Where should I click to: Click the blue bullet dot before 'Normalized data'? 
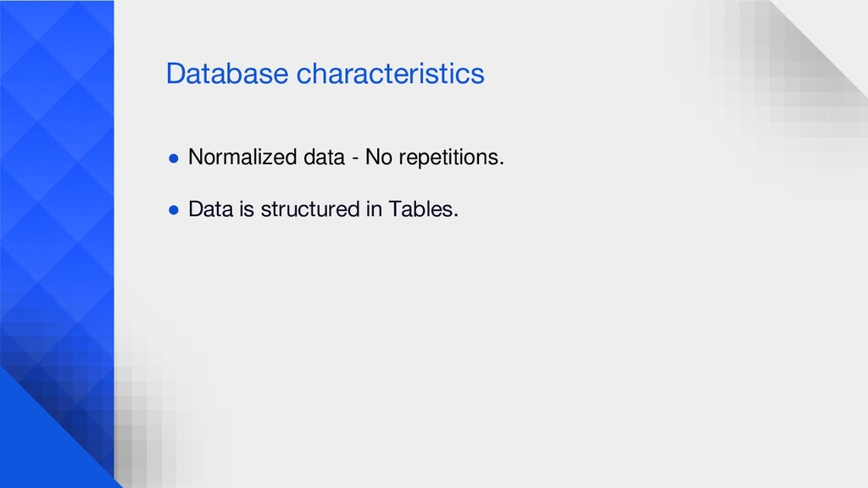coord(174,158)
